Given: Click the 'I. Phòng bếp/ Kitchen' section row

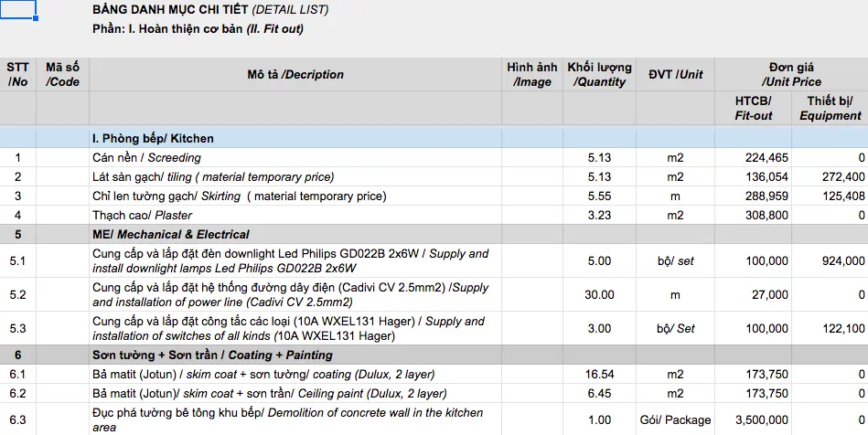Looking at the screenshot, I should [434, 138].
